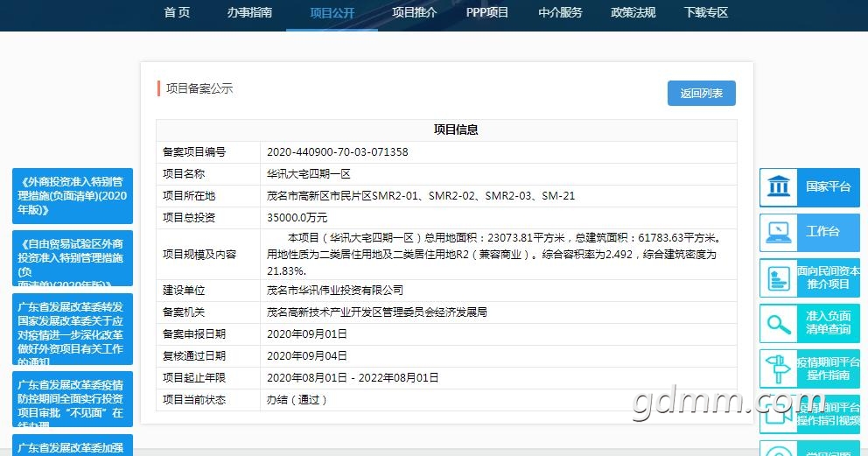
Task: Open the 国家平台 link text
Action: [x=828, y=186]
